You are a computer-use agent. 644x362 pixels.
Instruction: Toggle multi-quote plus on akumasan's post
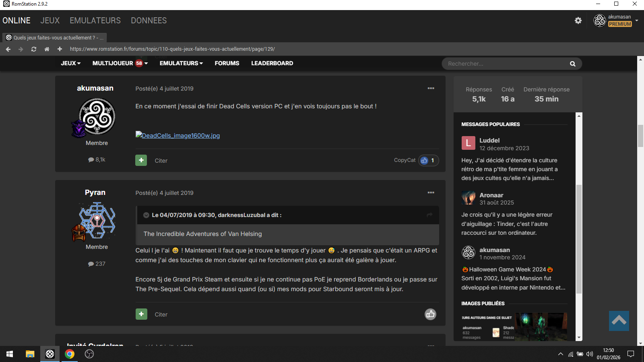click(x=141, y=160)
